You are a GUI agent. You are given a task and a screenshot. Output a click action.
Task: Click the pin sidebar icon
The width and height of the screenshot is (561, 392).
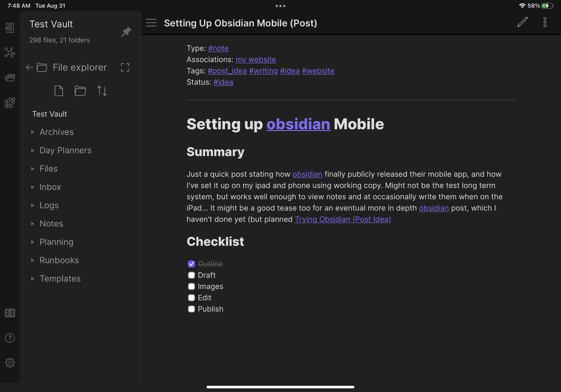(126, 32)
